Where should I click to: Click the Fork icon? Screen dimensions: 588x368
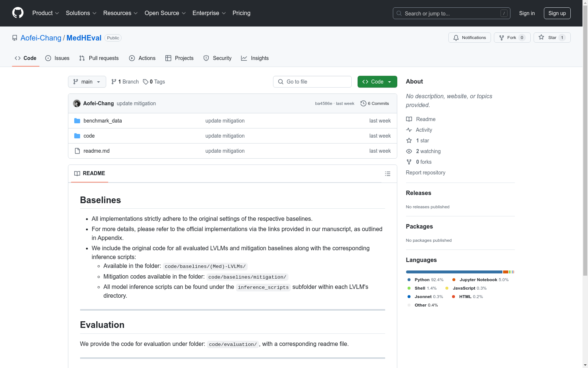(502, 38)
